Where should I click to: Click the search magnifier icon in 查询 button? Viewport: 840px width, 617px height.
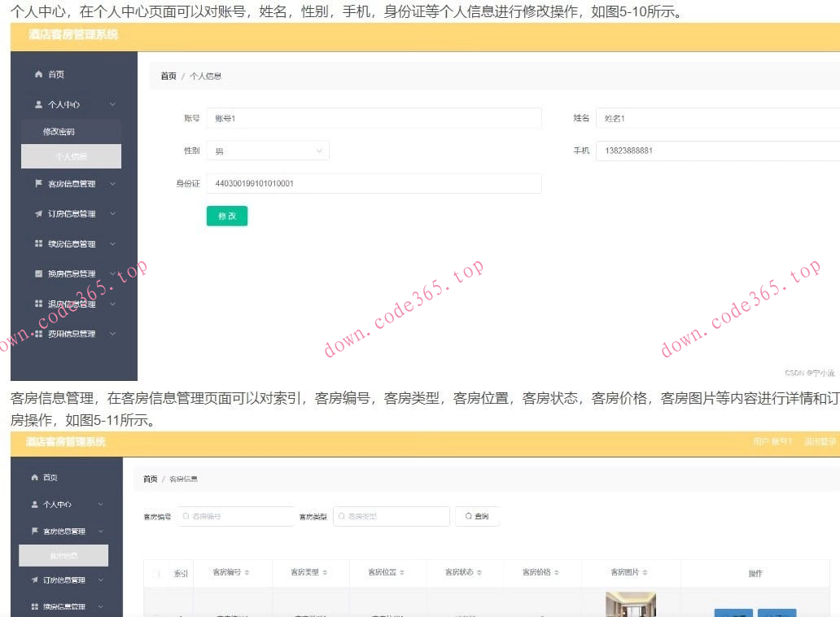470,516
